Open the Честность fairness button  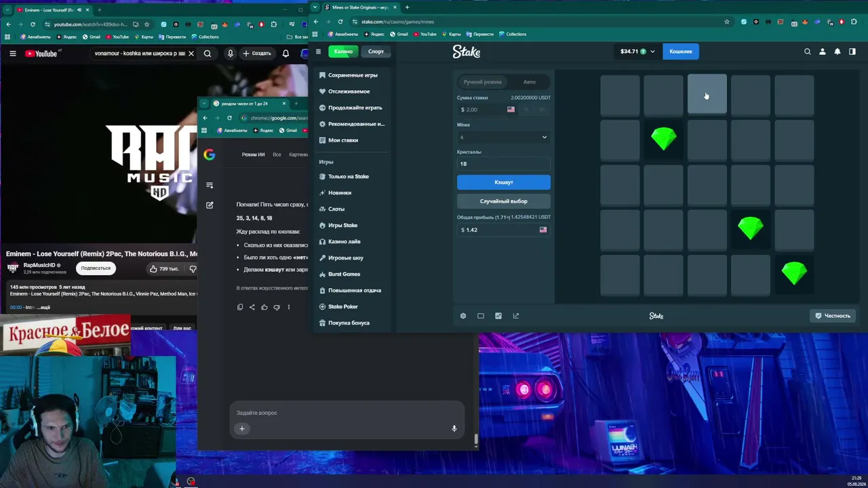coord(832,316)
